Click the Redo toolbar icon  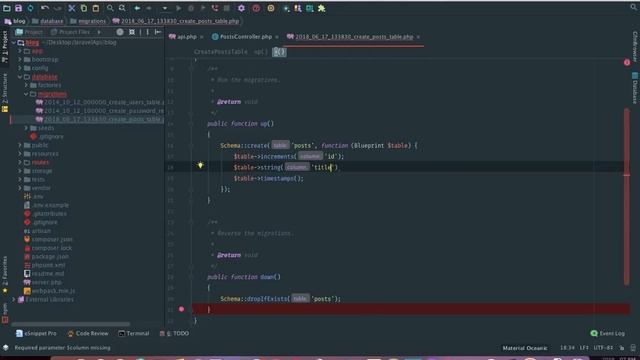click(57, 8)
